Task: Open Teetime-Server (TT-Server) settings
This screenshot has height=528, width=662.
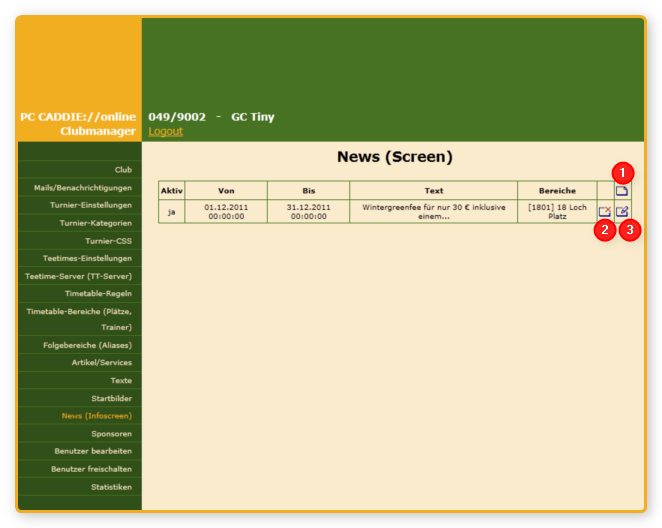Action: pos(78,276)
